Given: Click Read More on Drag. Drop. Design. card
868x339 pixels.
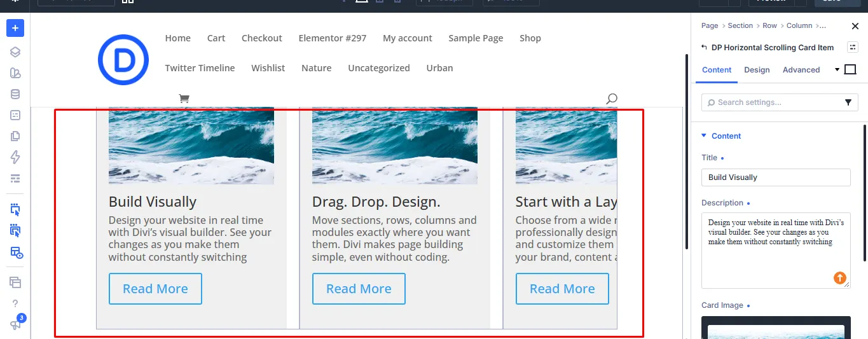Looking at the screenshot, I should (x=359, y=289).
